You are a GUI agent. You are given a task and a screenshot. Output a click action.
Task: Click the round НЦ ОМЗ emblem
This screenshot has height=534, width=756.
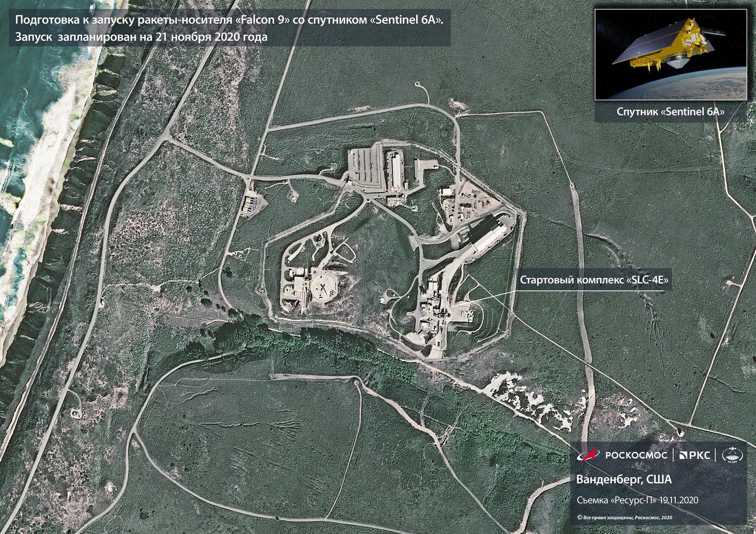click(x=732, y=455)
